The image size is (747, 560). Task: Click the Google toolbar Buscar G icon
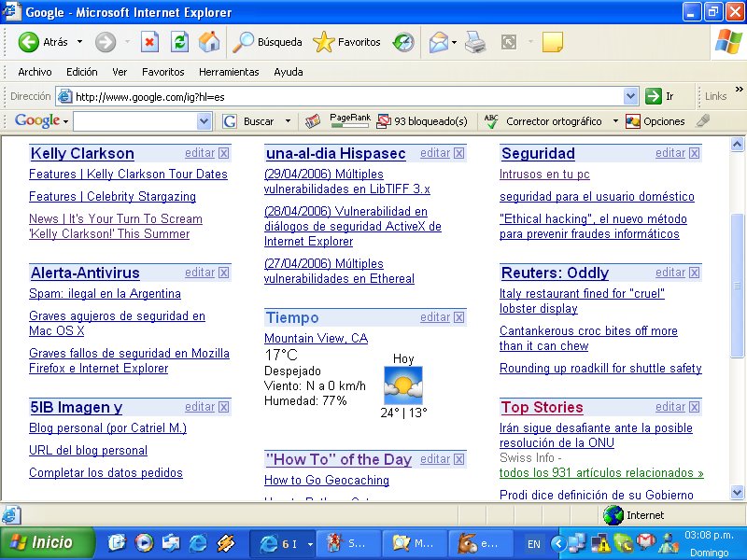230,121
